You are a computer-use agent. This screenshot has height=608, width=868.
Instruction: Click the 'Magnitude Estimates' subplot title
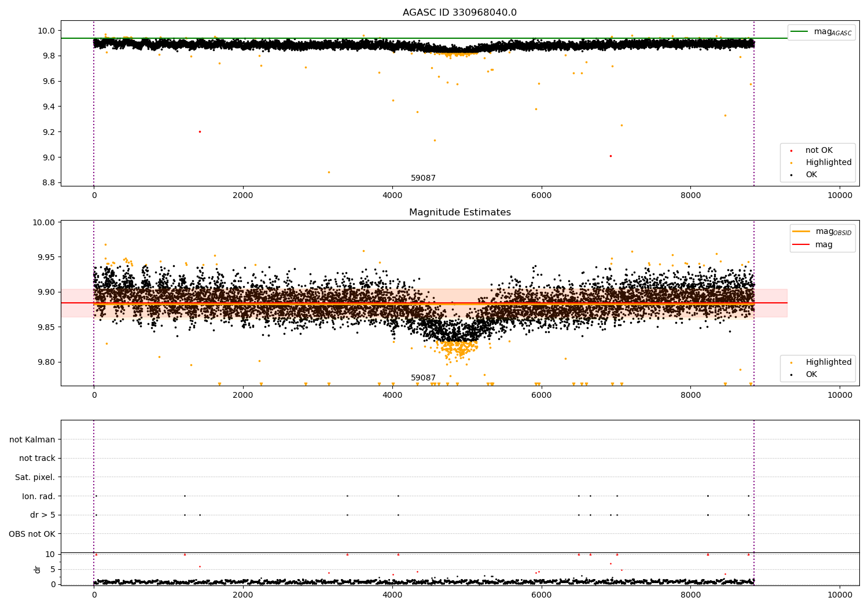pyautogui.click(x=459, y=213)
